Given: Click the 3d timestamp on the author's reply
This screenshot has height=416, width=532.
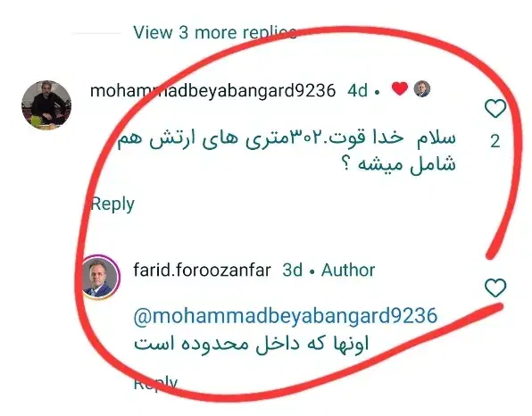Looking at the screenshot, I should tap(293, 270).
